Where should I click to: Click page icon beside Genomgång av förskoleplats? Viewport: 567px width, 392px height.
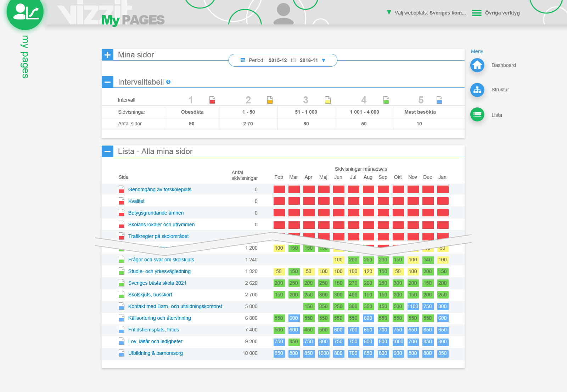[x=122, y=189]
